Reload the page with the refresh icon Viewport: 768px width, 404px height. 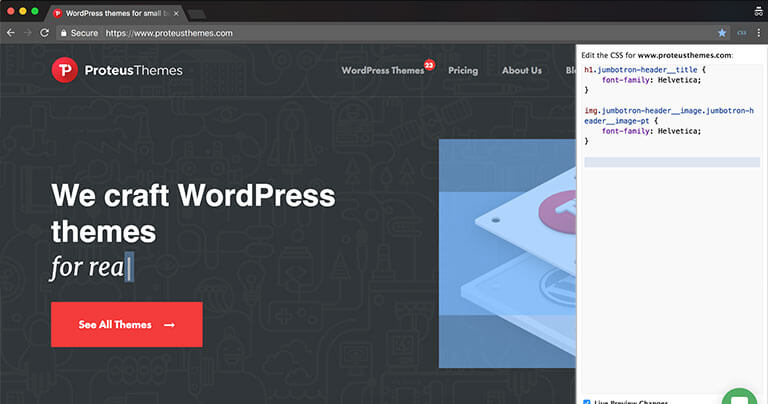tap(44, 33)
